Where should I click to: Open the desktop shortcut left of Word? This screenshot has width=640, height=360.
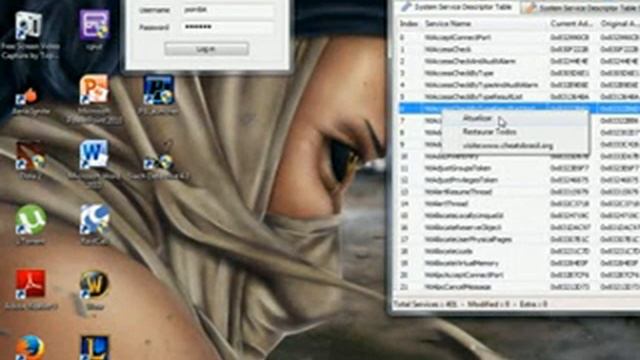(x=31, y=160)
